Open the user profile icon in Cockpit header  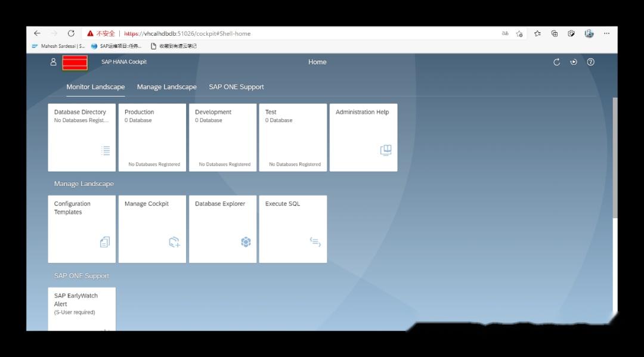pyautogui.click(x=54, y=62)
